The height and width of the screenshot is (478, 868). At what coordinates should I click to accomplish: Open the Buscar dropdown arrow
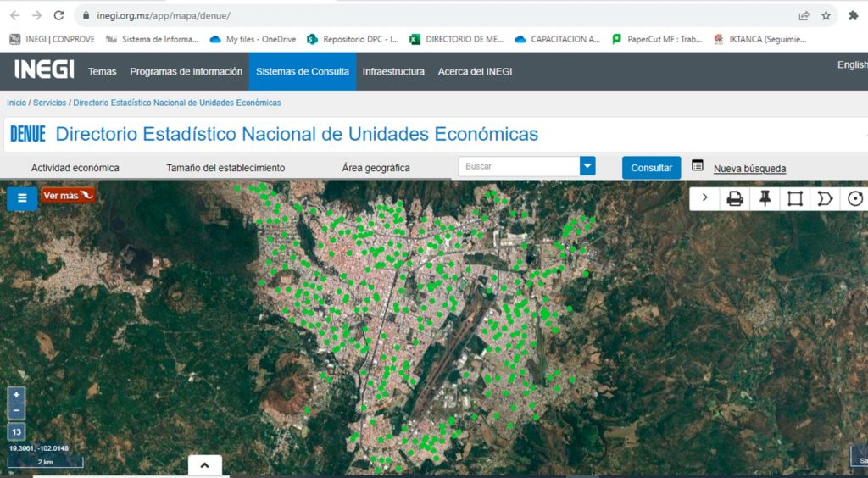[587, 166]
